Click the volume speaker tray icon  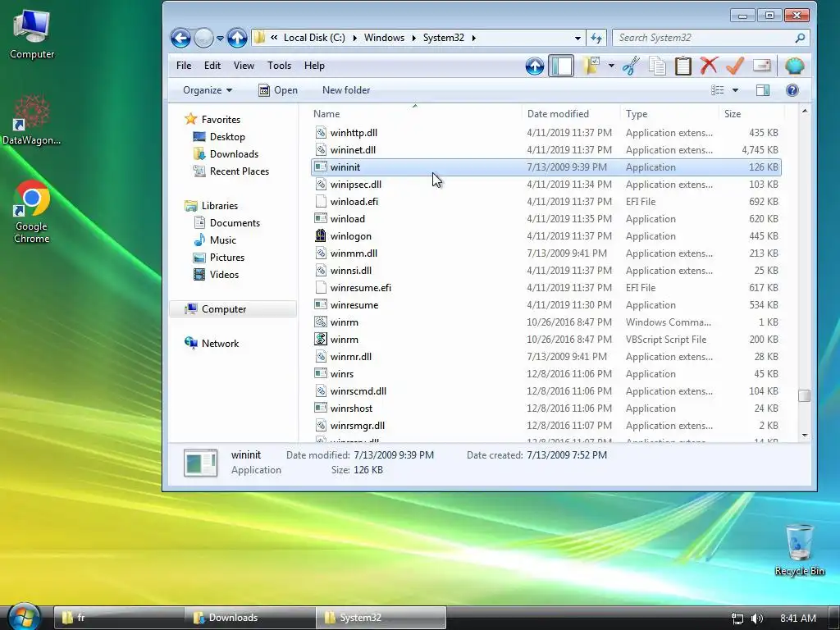coord(757,619)
